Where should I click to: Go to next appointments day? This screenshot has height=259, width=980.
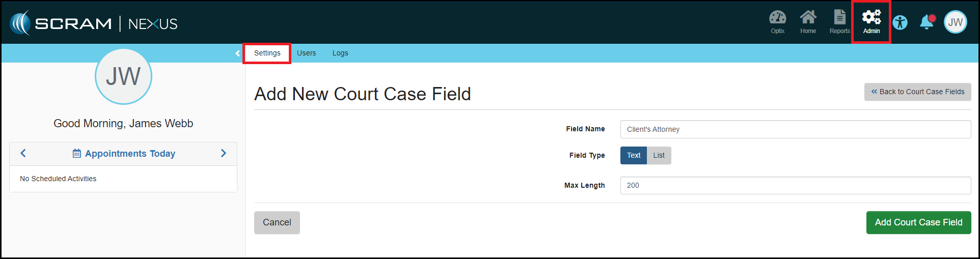click(x=223, y=153)
